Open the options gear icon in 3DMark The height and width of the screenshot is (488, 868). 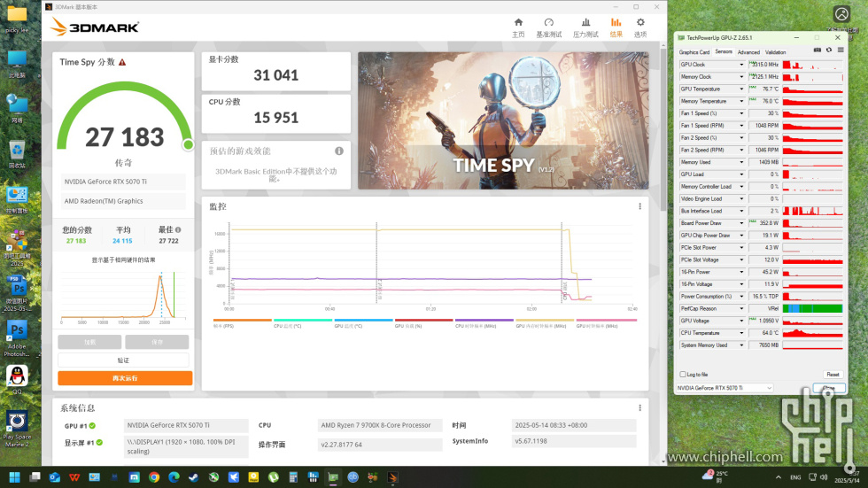point(639,27)
